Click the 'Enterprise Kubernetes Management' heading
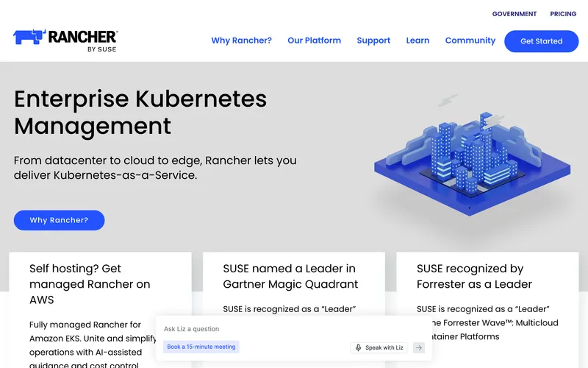588x368 pixels. click(140, 113)
